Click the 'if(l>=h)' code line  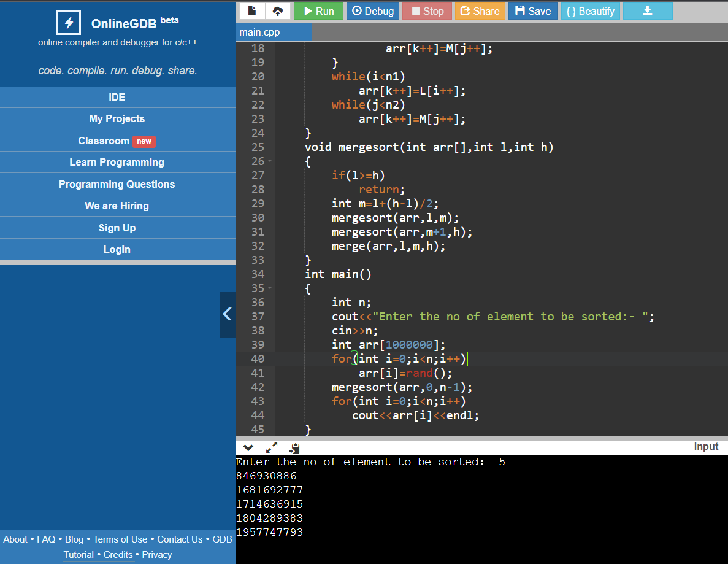[358, 175]
